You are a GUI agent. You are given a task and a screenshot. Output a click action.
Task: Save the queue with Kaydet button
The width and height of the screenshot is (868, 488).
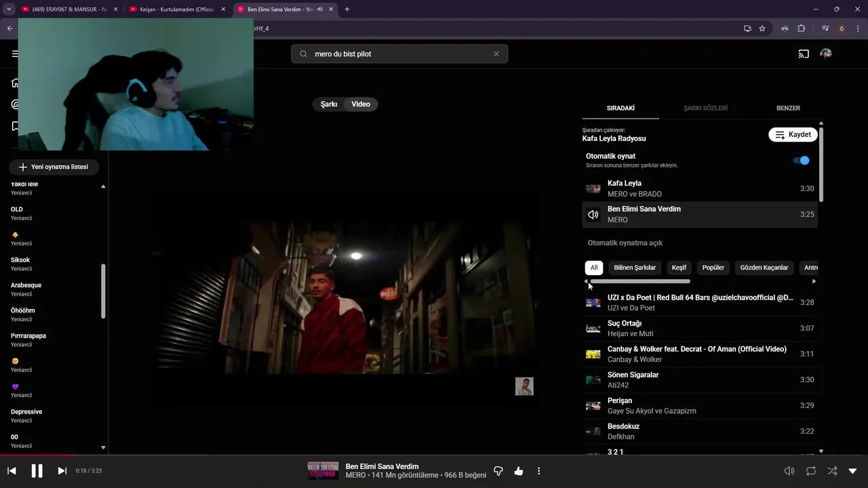click(x=793, y=134)
